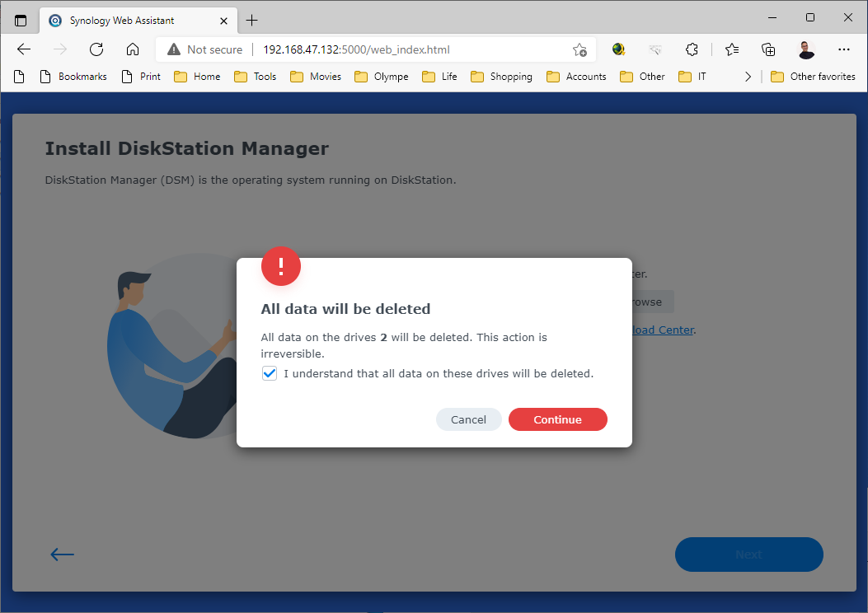
Task: Click the 'Not secure' label in address bar
Action: (215, 49)
